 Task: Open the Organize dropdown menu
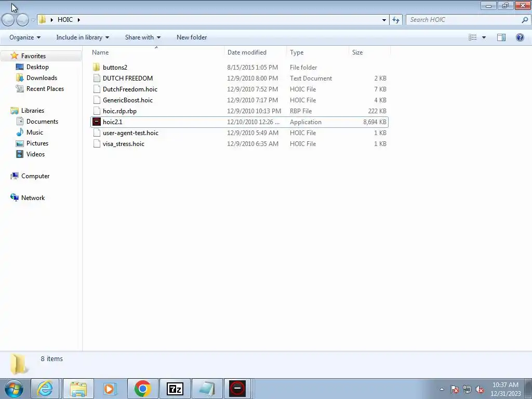(x=25, y=37)
